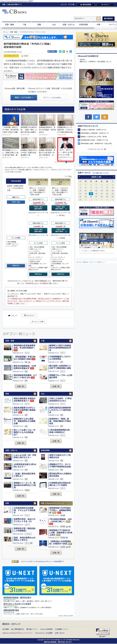Open article 突然、外国の患者さんが来院してきたら
Image resolution: width=117 pixels, height=644 pixels.
(25, 539)
